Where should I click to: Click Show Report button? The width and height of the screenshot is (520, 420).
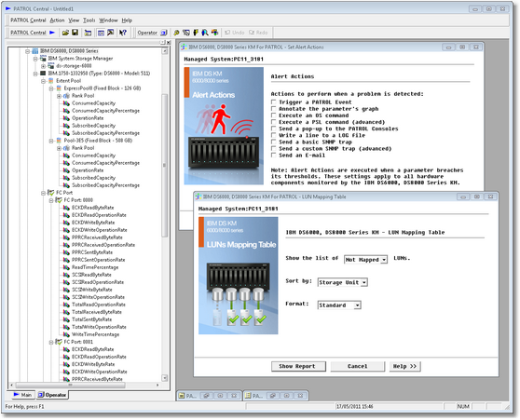pos(298,366)
